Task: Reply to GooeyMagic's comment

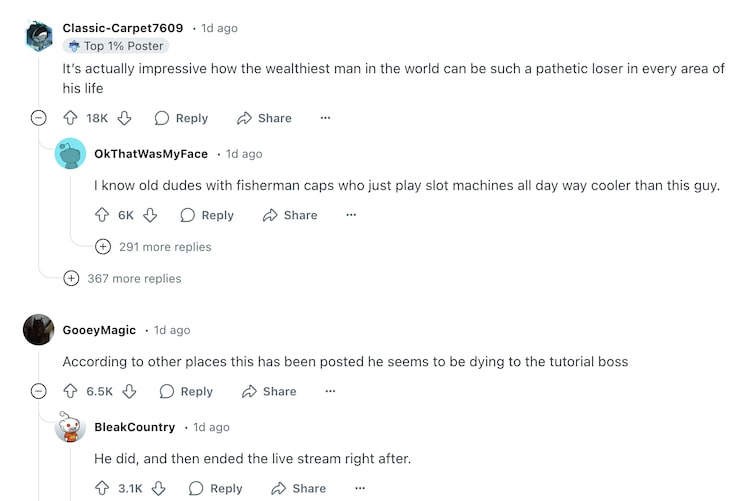Action: click(186, 391)
